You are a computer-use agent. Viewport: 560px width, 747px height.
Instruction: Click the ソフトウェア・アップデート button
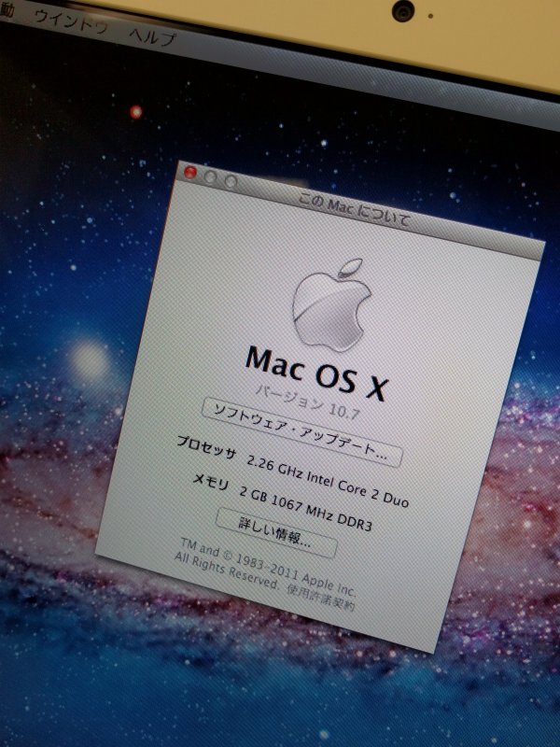(302, 432)
